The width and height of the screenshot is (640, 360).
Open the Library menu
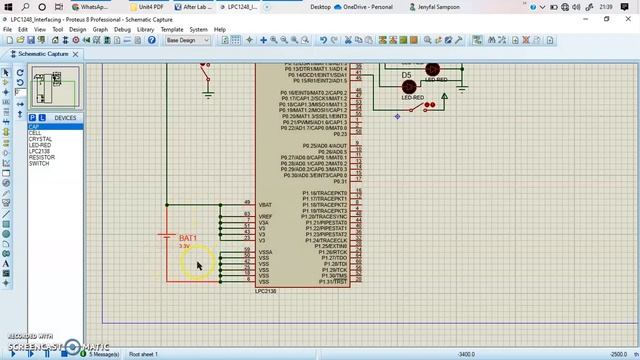(145, 29)
